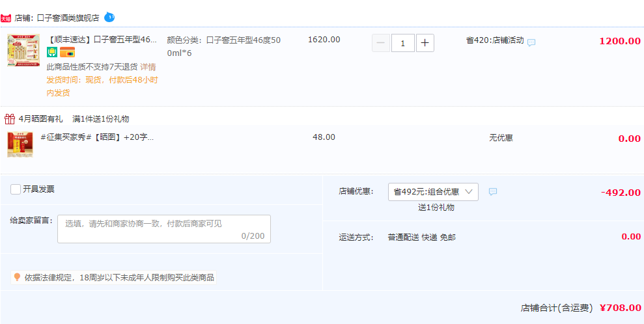Click the 4月晒图有礼 promotion label
The image size is (644, 324).
click(x=40, y=119)
